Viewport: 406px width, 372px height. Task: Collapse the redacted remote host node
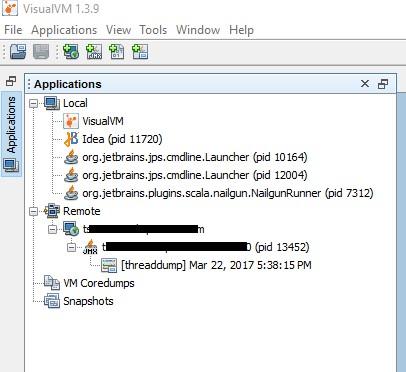[x=53, y=229]
